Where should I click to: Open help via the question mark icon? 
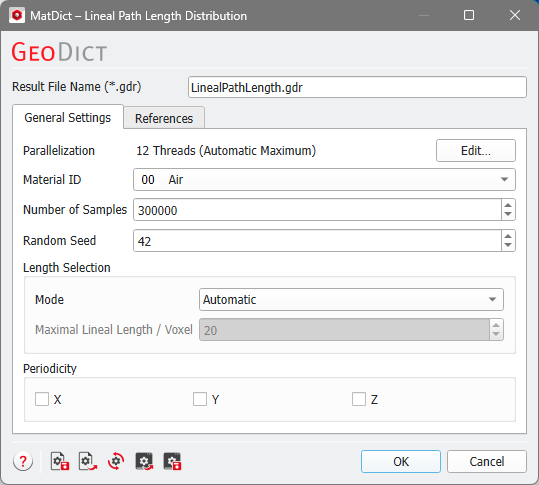coord(23,461)
